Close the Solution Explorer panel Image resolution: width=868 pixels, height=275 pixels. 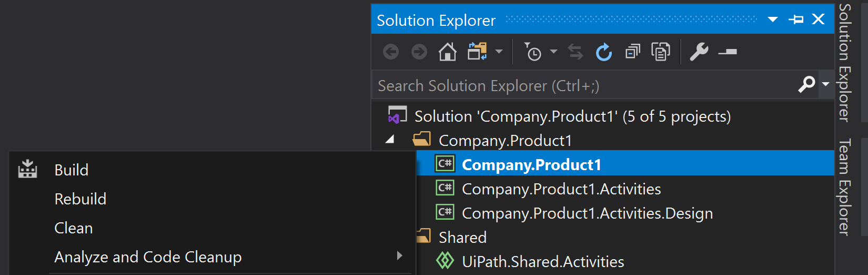point(819,19)
